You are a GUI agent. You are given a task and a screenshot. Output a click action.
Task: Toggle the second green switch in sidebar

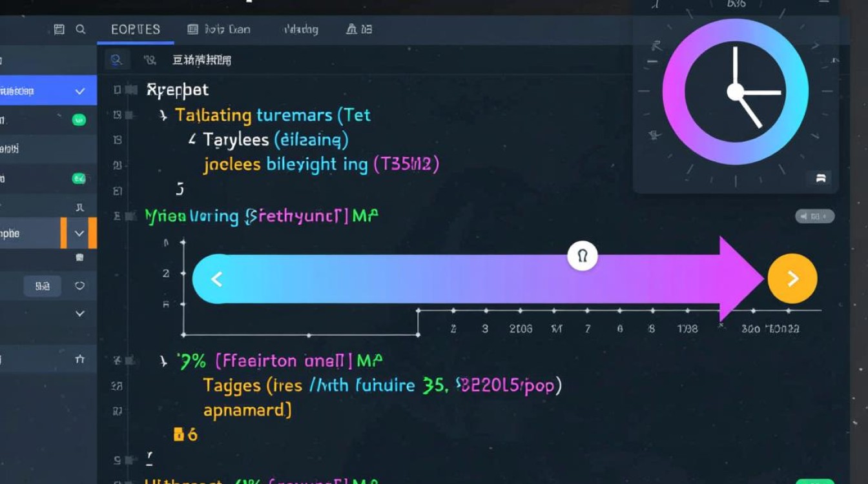point(79,179)
